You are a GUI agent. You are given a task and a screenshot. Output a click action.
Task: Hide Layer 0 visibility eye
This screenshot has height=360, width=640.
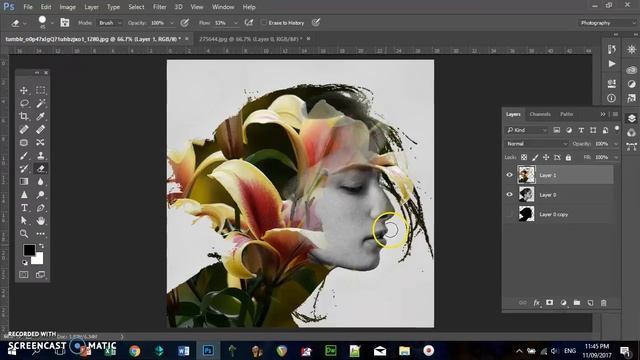[509, 195]
